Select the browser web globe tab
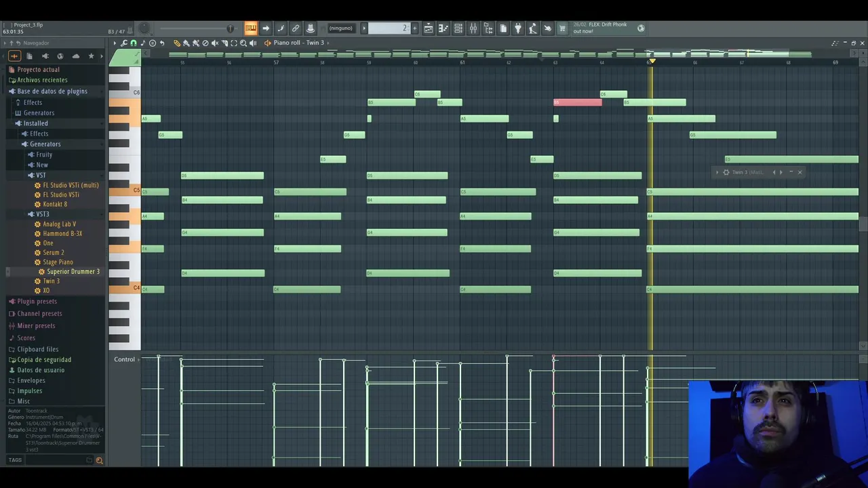Screen dimensions: 868x488 click(x=60, y=56)
